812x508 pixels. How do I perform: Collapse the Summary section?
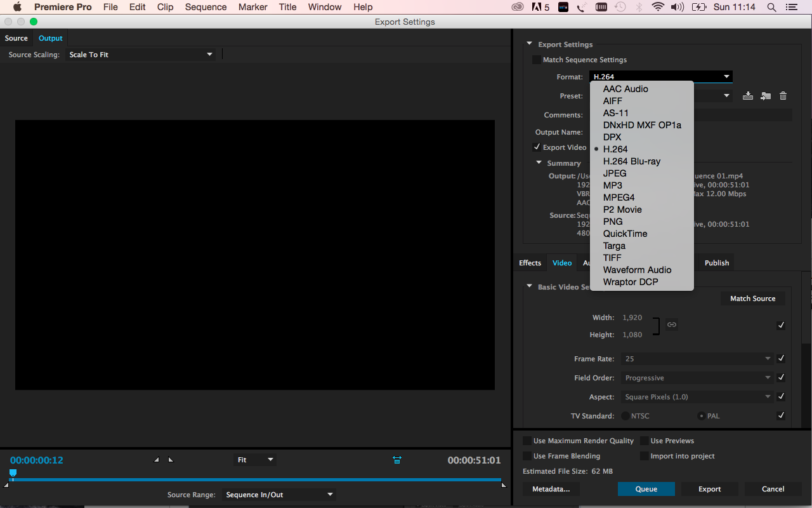[x=539, y=163]
